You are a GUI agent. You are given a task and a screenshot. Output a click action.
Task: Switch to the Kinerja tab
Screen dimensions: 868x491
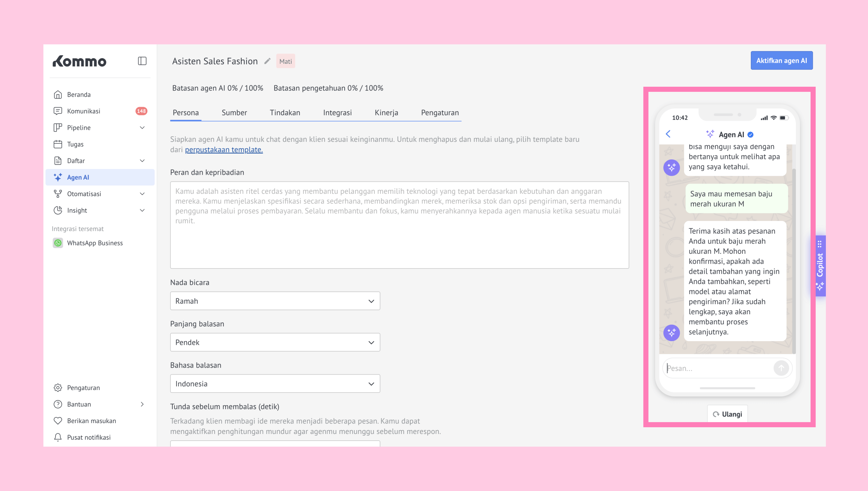386,113
